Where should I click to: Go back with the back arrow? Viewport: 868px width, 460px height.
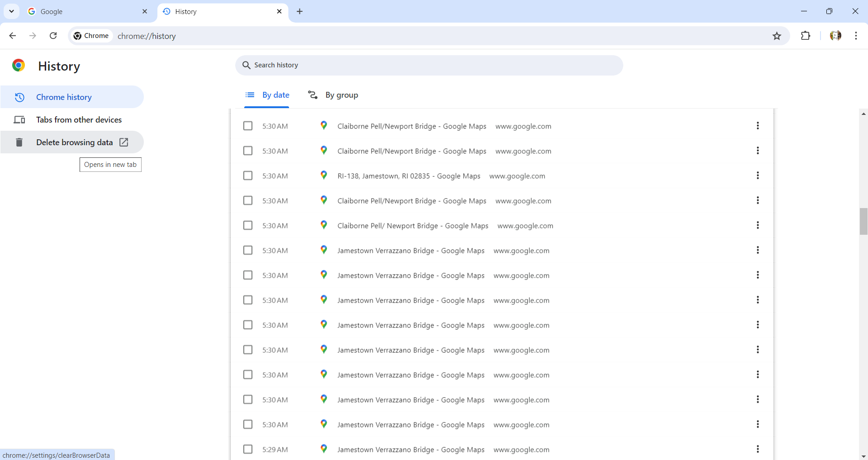tap(13, 36)
